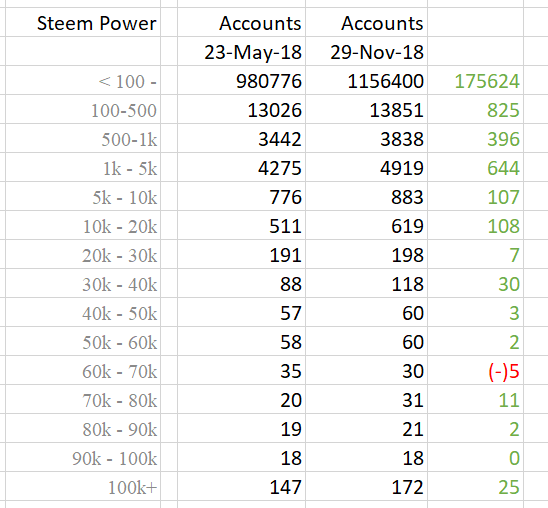
Task: Click the '10k - 20k' row label
Action: click(x=120, y=226)
